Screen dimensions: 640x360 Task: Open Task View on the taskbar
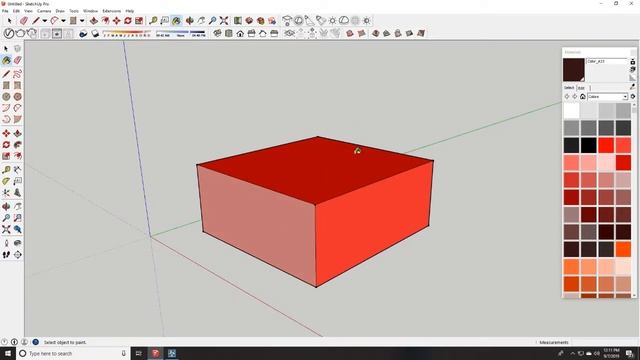point(138,353)
